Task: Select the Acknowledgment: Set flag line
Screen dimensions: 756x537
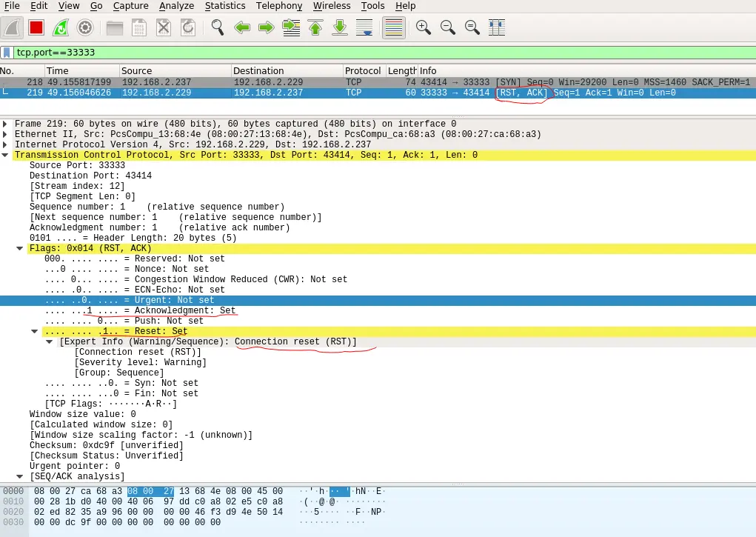Action: coord(140,310)
